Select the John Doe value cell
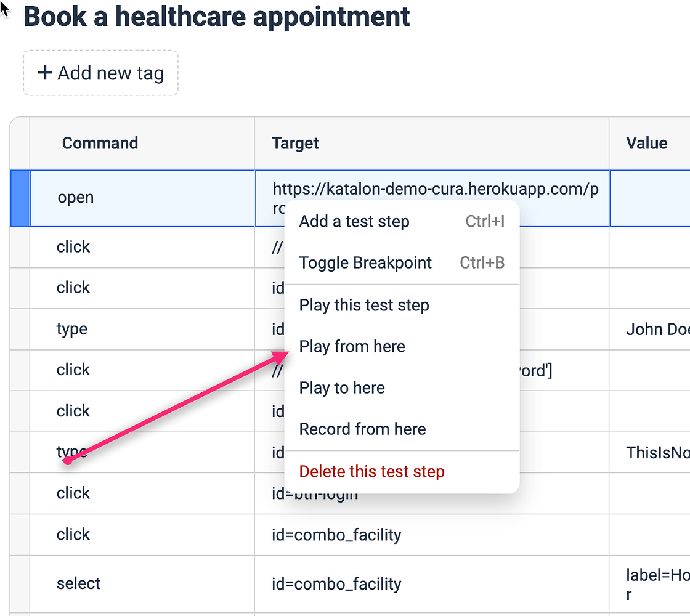This screenshot has width=690, height=616. coord(657,329)
